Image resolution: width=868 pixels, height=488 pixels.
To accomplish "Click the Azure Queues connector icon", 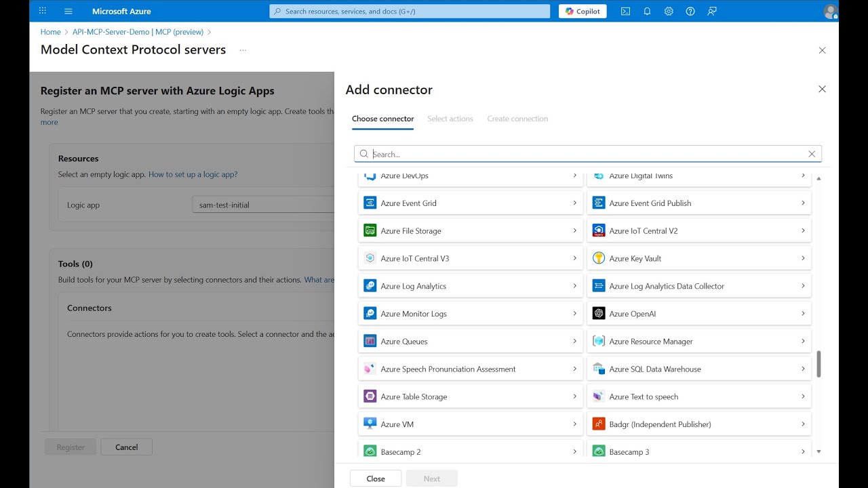I will (x=370, y=341).
